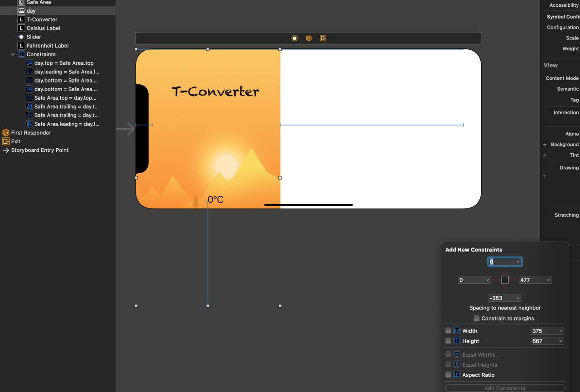Click the Storyboard Entry Point arrow icon

(x=6, y=150)
